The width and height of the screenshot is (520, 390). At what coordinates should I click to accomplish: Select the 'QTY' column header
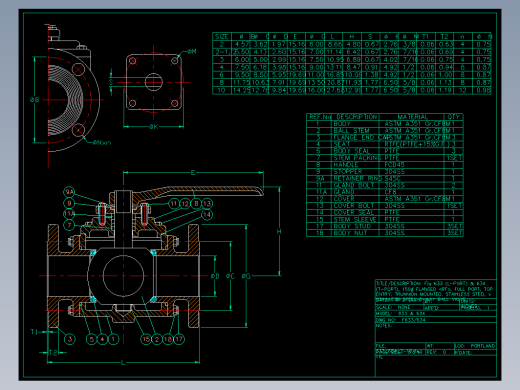(x=453, y=117)
